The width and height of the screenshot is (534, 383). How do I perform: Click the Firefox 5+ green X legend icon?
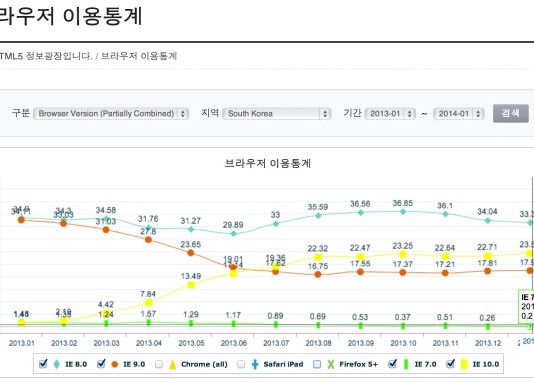(331, 364)
